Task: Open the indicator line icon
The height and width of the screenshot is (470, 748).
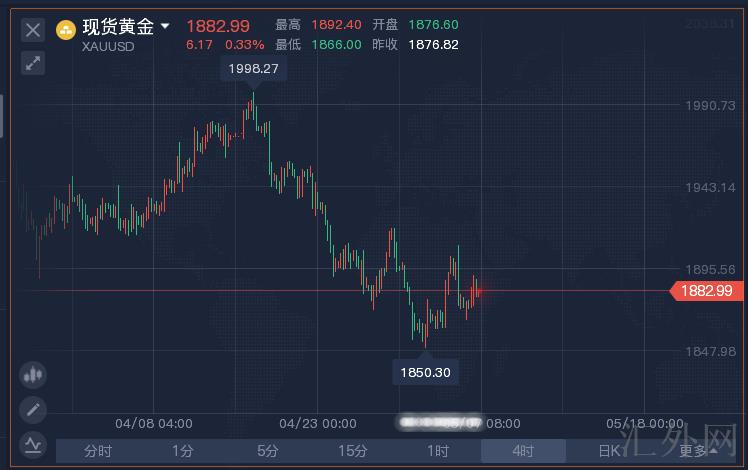Action: 33,442
